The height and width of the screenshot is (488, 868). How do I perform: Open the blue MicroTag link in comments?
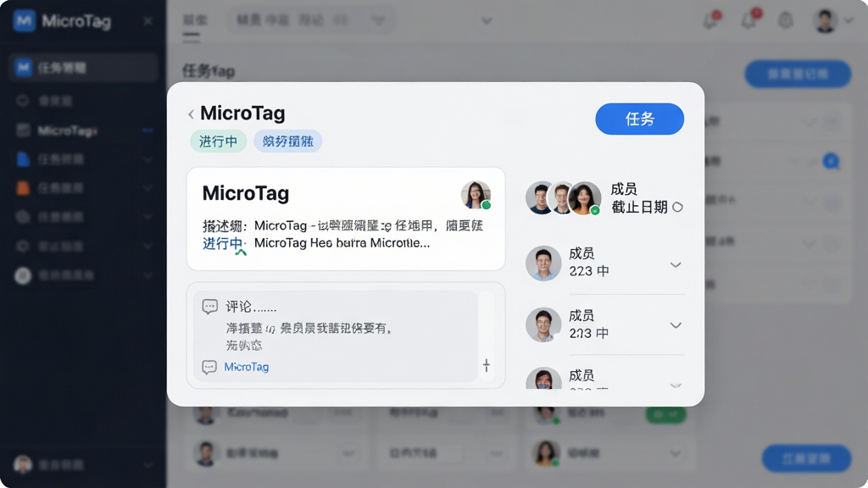click(247, 367)
